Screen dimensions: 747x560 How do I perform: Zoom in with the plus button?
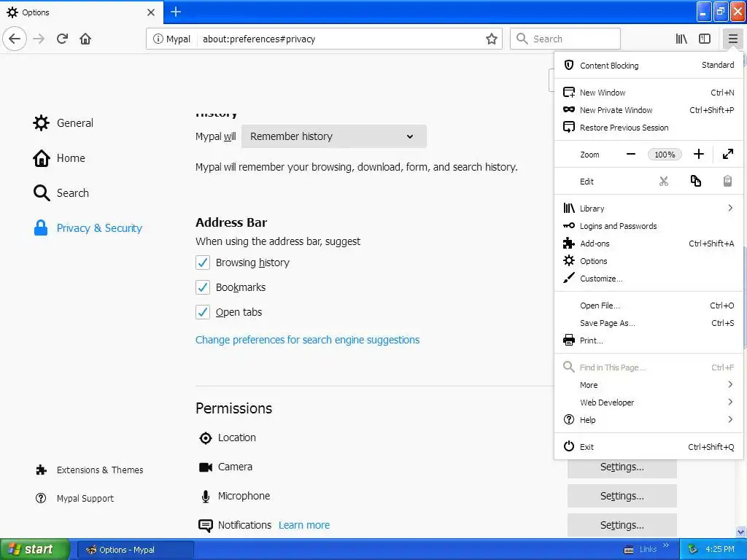[698, 155]
